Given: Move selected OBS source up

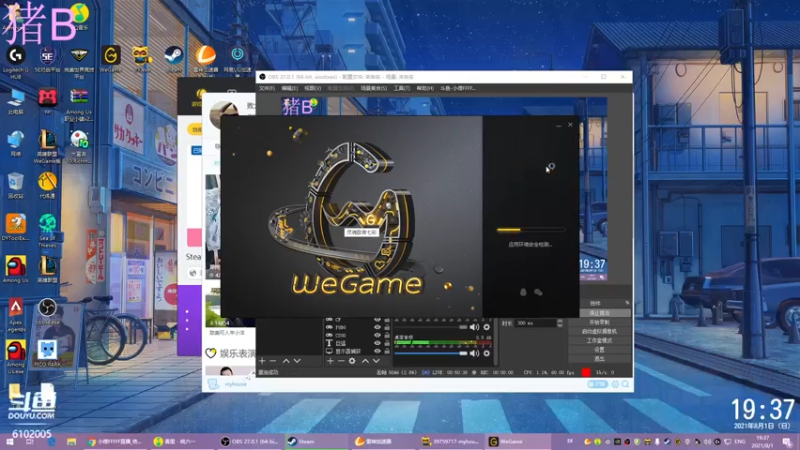Looking at the screenshot, I should [x=365, y=361].
